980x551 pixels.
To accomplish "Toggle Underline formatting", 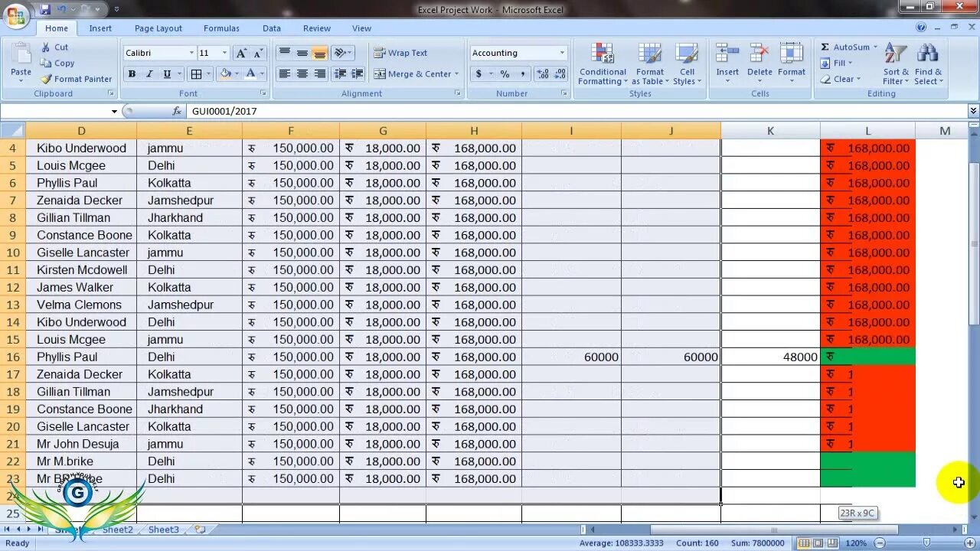I will [x=167, y=74].
